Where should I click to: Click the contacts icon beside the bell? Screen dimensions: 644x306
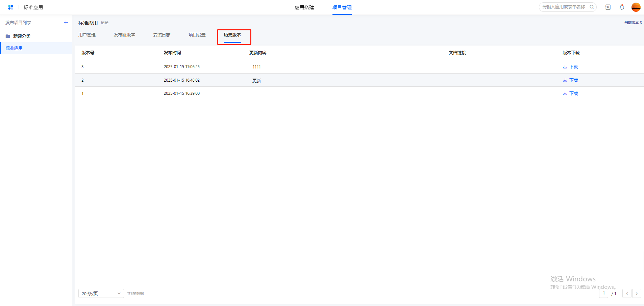click(608, 7)
